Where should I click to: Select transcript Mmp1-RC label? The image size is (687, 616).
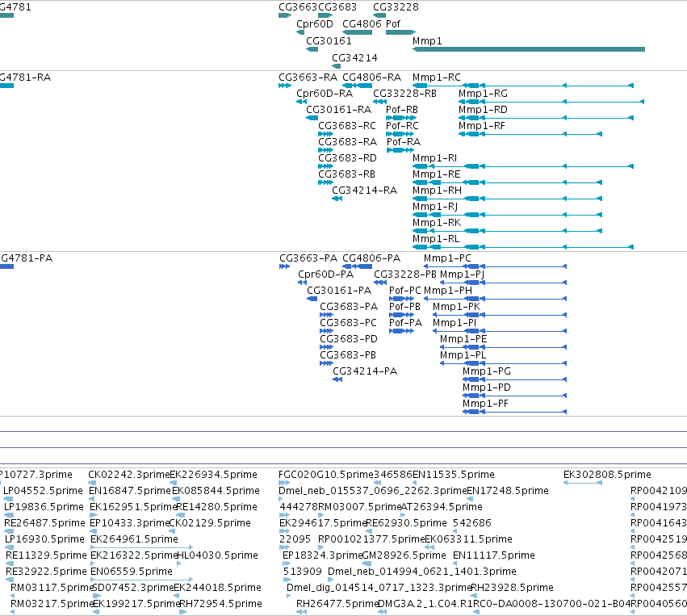pos(437,78)
